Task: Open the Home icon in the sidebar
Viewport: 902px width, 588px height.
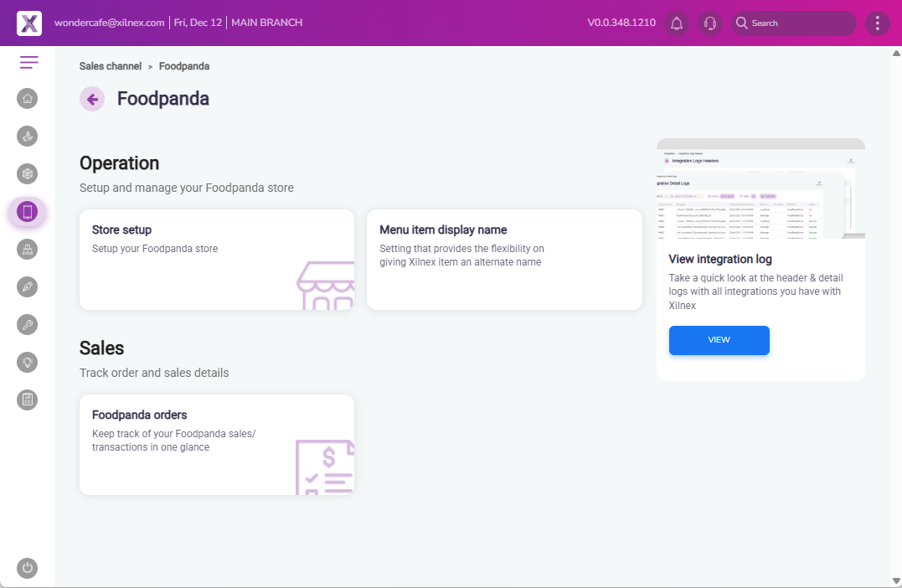Action: click(28, 99)
